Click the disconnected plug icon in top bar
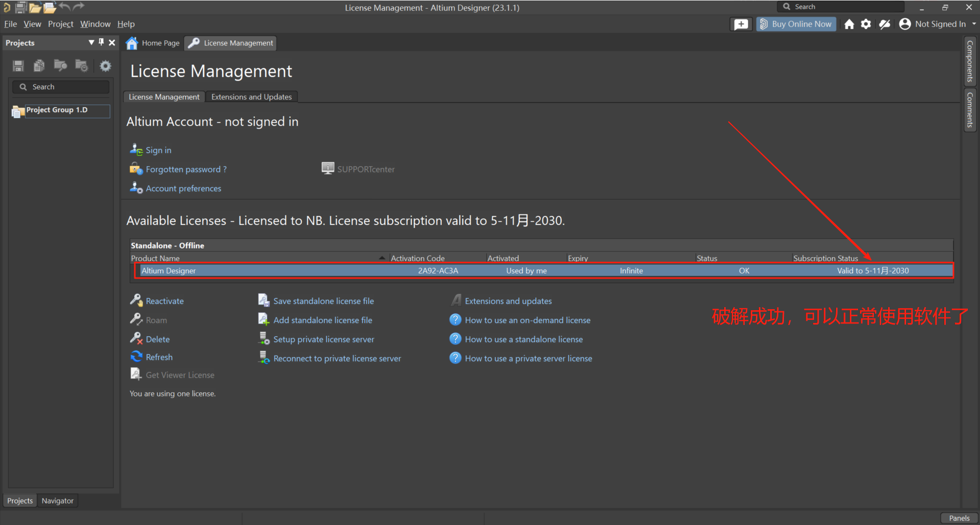 click(885, 24)
